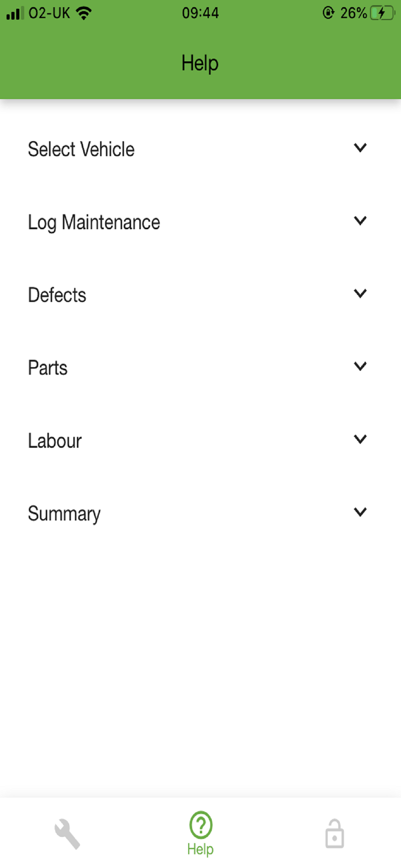Open the Defects help topic
Screen dimensions: 401x868
(x=200, y=295)
